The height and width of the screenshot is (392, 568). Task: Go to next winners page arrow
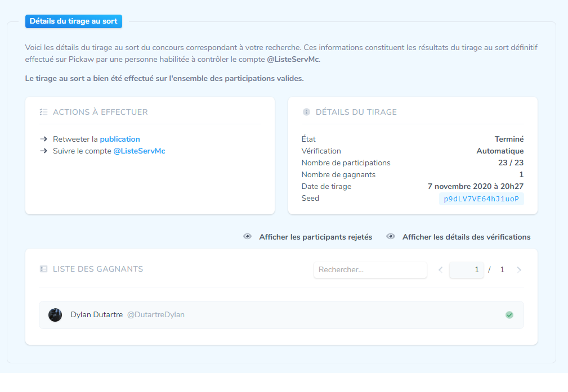coord(518,269)
